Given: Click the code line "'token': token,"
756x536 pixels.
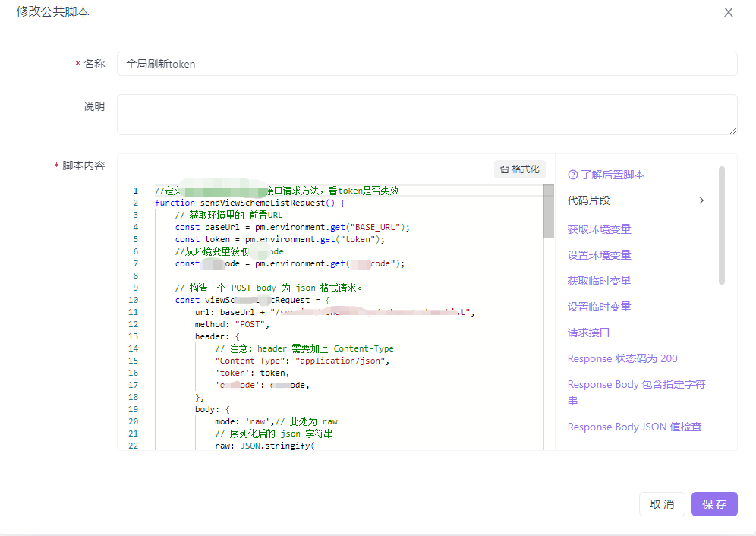Looking at the screenshot, I should click(252, 373).
